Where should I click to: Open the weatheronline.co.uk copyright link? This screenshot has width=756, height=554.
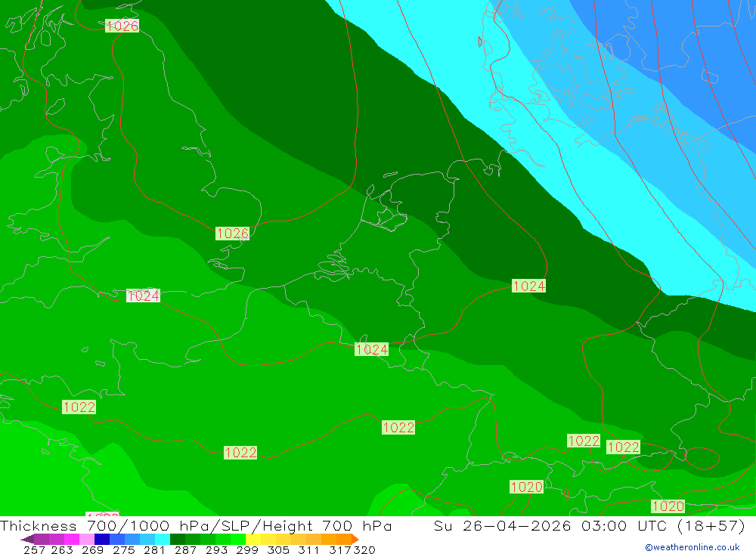(692, 547)
